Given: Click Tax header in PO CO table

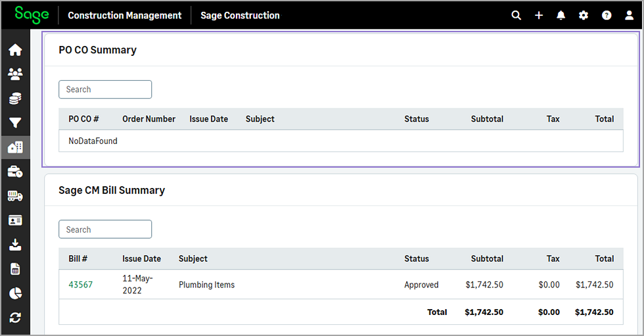Looking at the screenshot, I should pyautogui.click(x=553, y=119).
